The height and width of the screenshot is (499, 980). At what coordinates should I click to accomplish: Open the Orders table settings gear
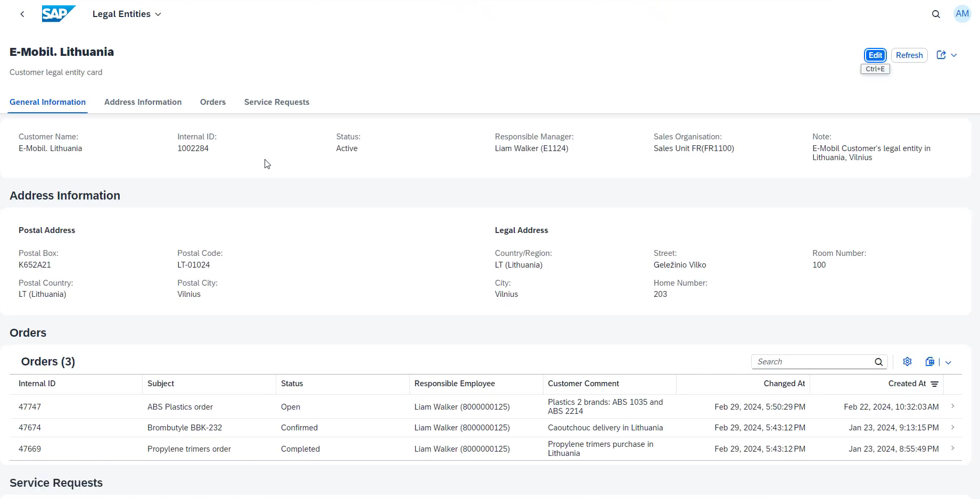(908, 361)
